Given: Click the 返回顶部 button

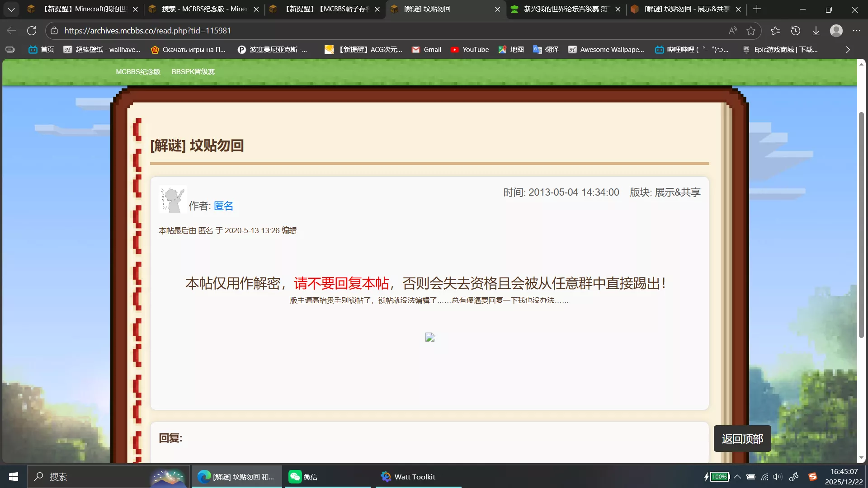Looking at the screenshot, I should coord(742,438).
